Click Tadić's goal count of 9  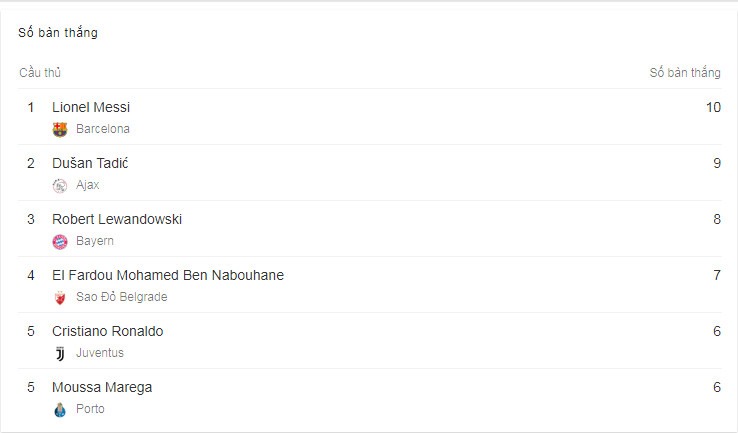pos(717,163)
